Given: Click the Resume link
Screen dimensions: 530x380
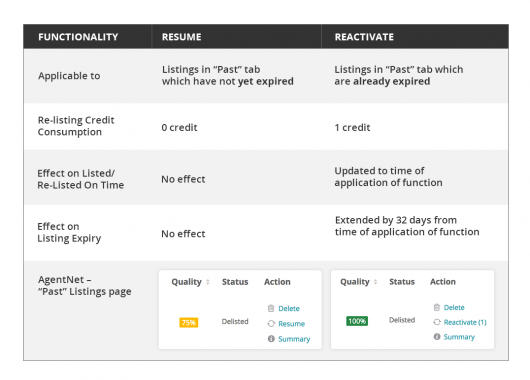Looking at the screenshot, I should tap(291, 324).
